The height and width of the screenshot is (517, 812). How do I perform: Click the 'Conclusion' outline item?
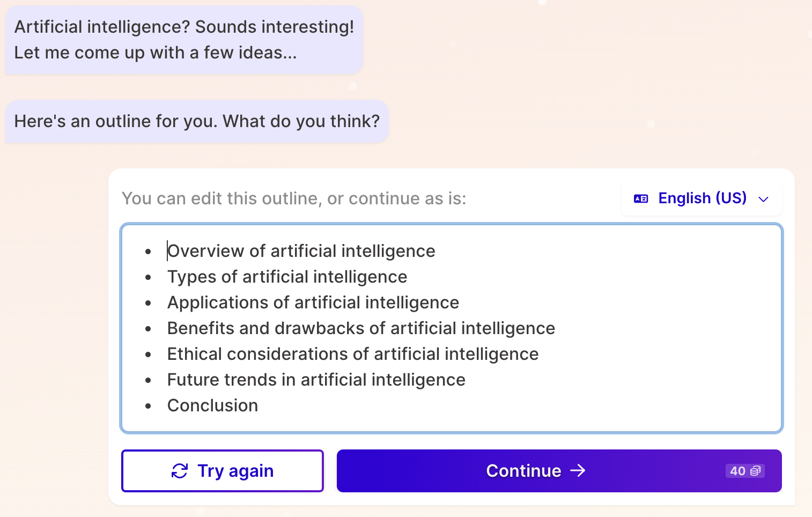pos(212,405)
